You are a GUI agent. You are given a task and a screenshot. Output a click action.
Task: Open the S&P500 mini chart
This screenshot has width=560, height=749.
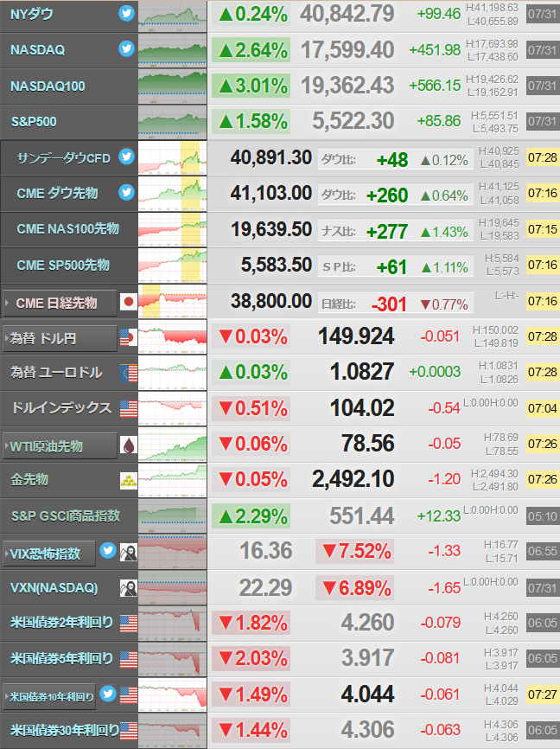[172, 122]
